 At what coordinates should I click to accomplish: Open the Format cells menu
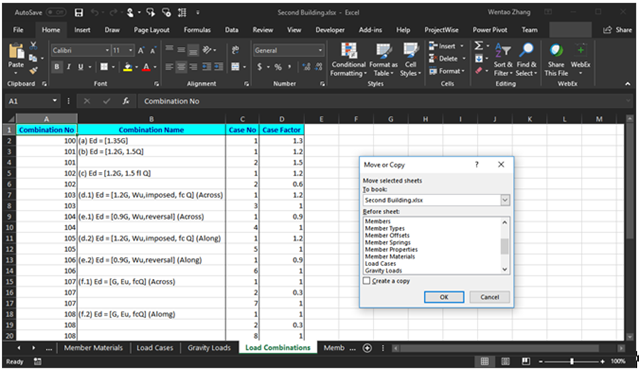click(447, 71)
